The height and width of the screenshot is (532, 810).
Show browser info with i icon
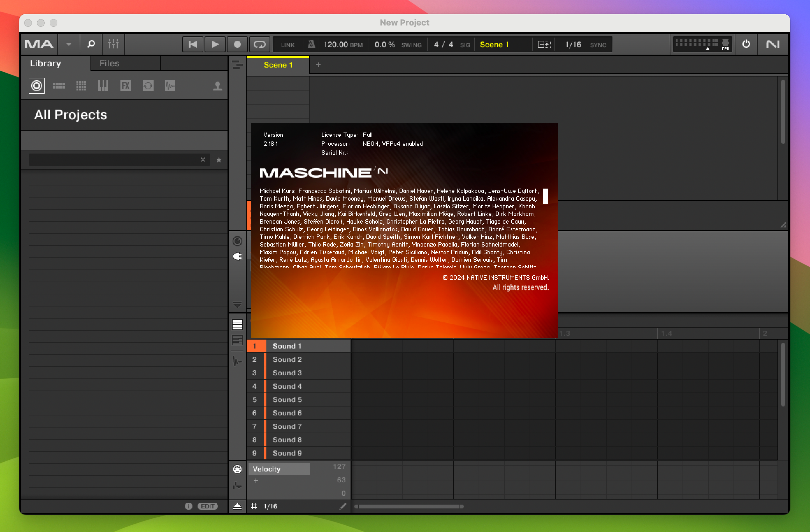(x=189, y=506)
